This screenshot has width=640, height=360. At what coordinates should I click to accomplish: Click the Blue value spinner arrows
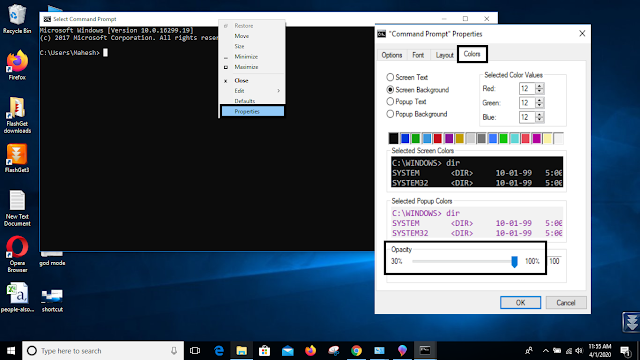(x=540, y=117)
